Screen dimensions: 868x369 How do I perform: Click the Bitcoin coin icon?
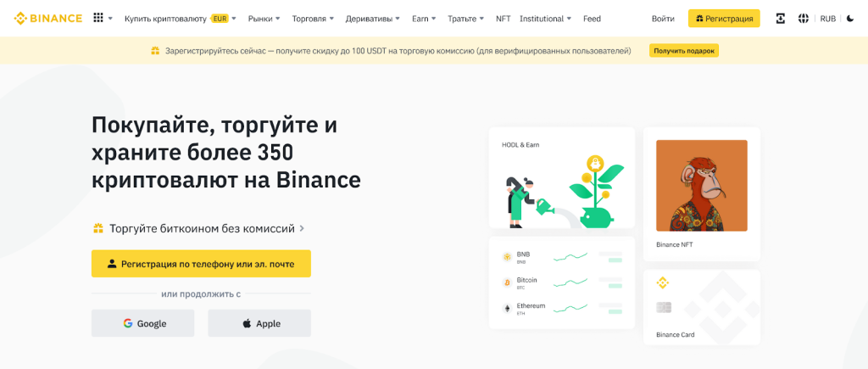click(x=507, y=281)
